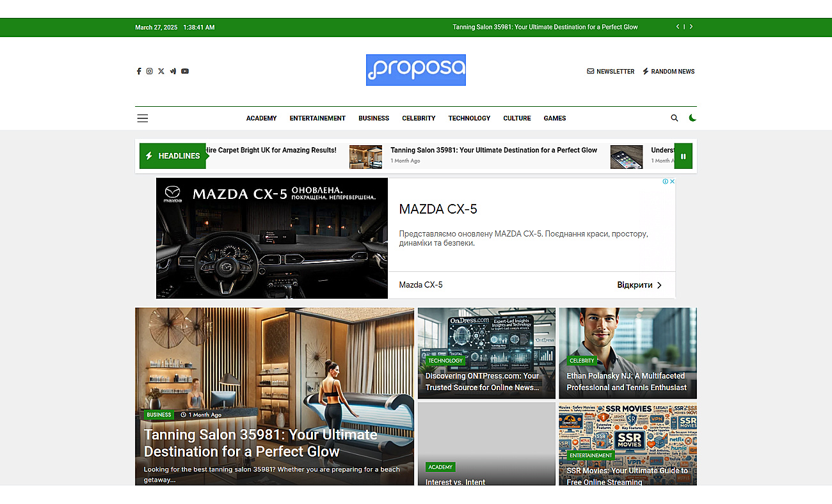Toggle dark mode with the moon icon
This screenshot has width=832, height=504.
click(x=692, y=118)
